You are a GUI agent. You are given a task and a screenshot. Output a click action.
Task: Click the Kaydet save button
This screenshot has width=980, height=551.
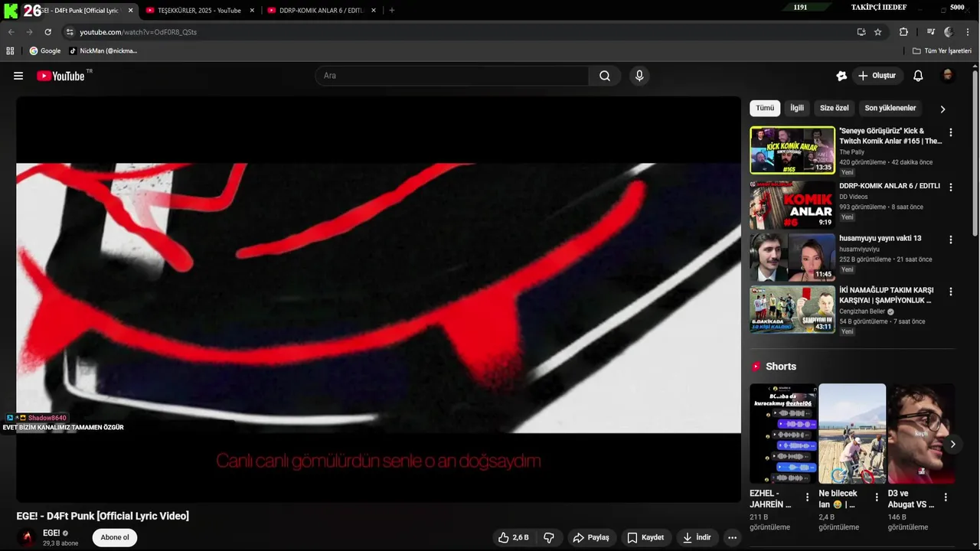tap(645, 537)
